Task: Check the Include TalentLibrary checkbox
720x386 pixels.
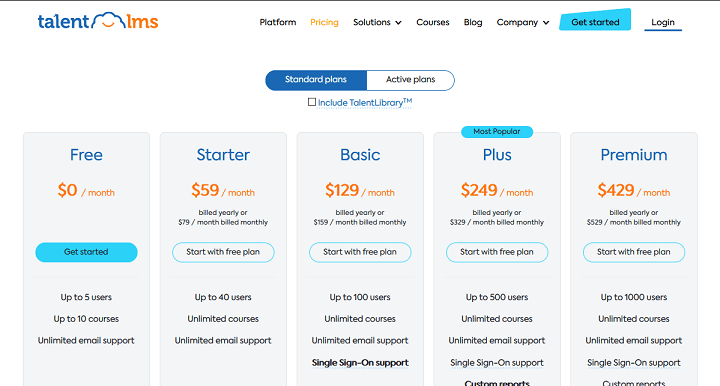Action: pos(312,102)
